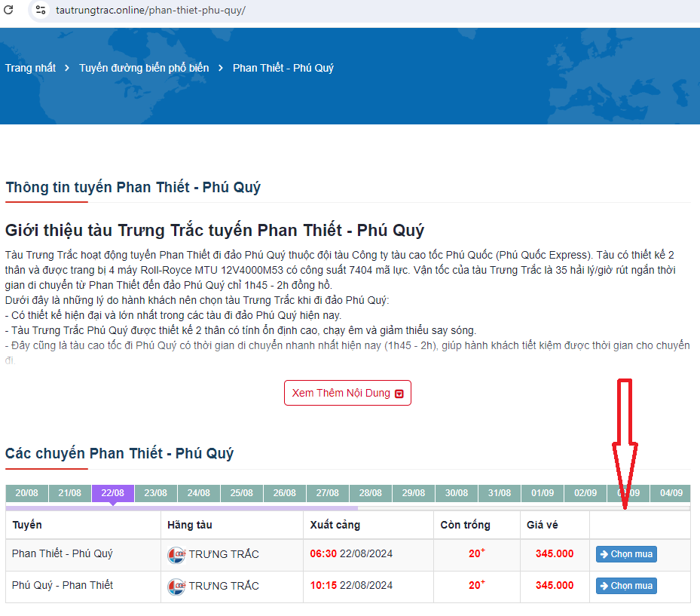Screen dimensions: 700x616
Task: Click heading 'Các chuyến Phan Thiết - Phú Quý'
Action: [x=120, y=453]
